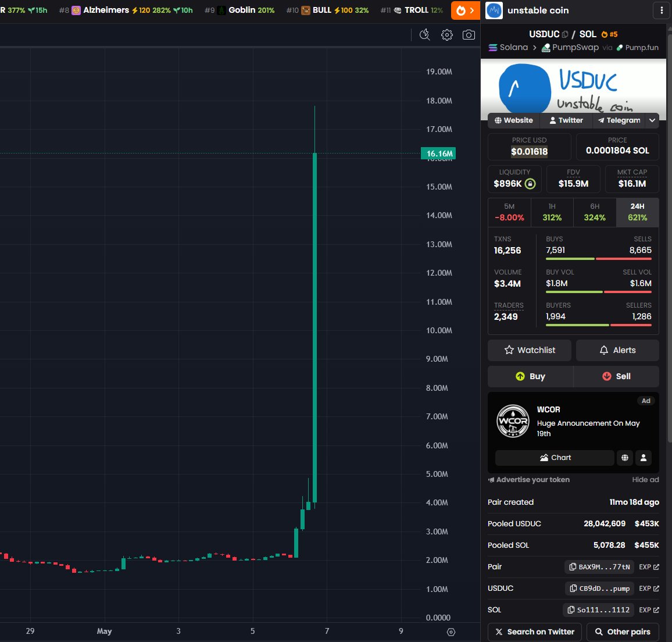This screenshot has height=642, width=672.
Task: Click the MKT CAP $16.1M box
Action: pyautogui.click(x=632, y=179)
